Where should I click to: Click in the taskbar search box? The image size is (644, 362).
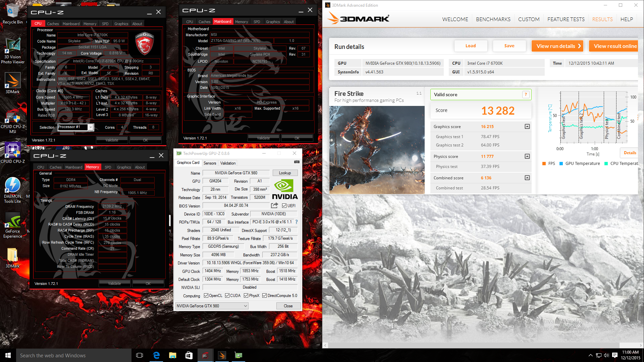coord(74,355)
